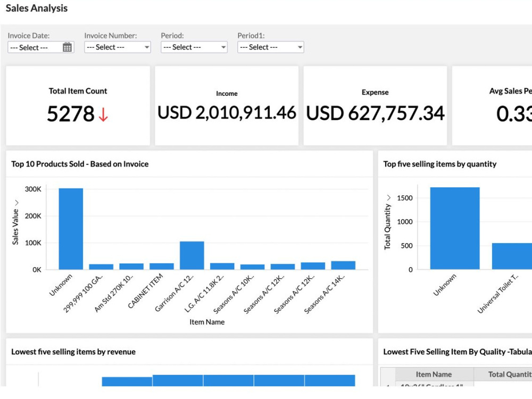Click the Expense KPI card
The image size is (532, 399).
[375, 106]
